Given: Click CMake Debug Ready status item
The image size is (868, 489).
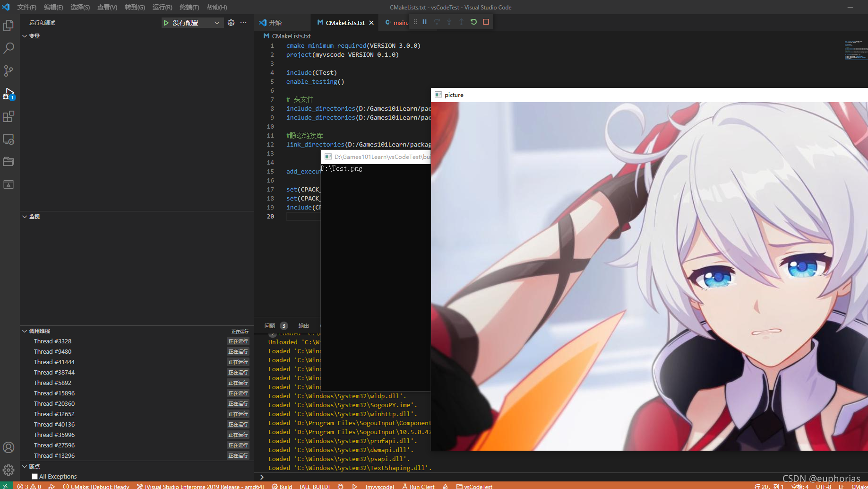Looking at the screenshot, I should [96, 486].
